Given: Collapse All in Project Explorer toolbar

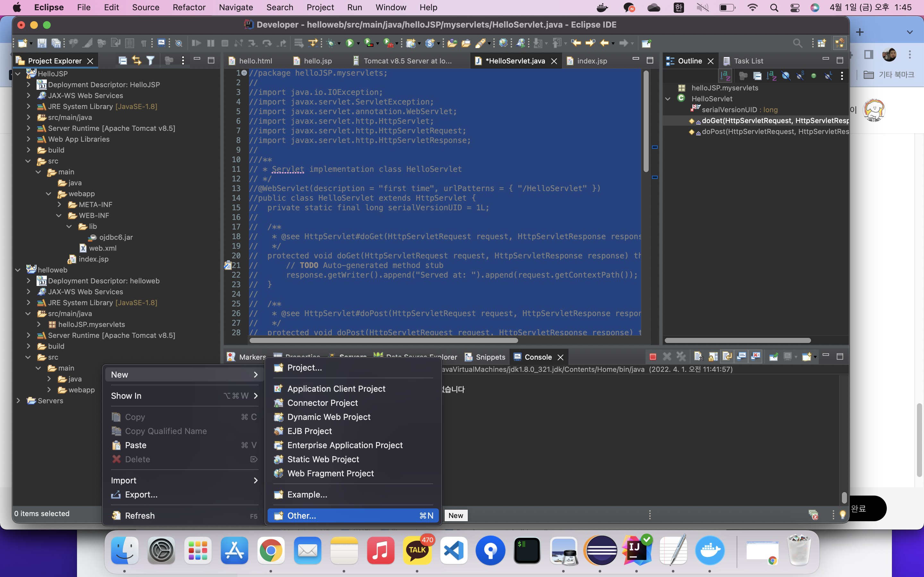Looking at the screenshot, I should [x=123, y=61].
